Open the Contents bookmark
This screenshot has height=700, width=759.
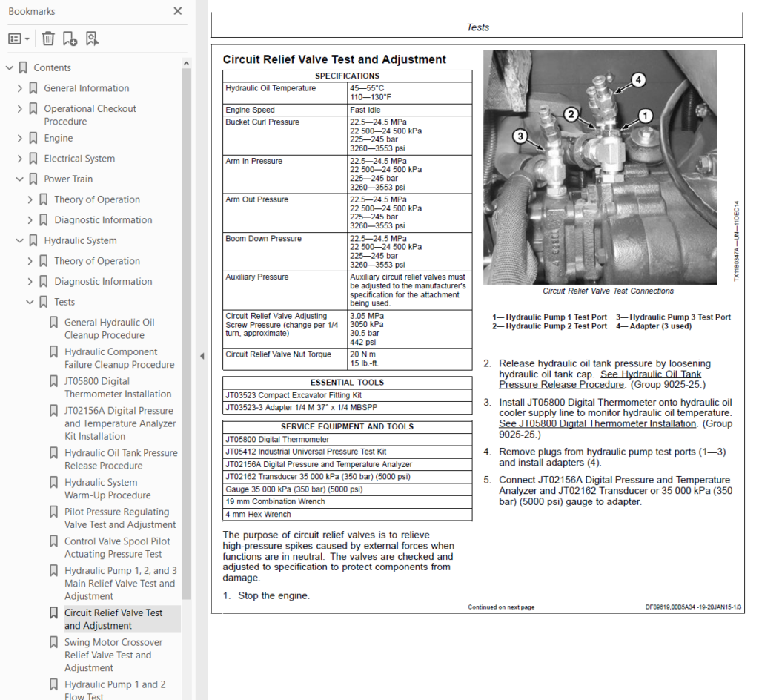[53, 67]
